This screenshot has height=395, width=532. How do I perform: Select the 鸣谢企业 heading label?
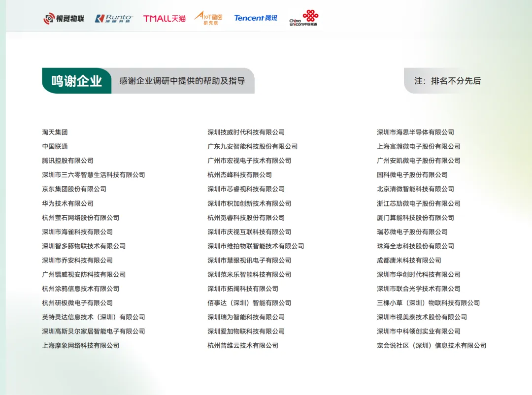(77, 81)
